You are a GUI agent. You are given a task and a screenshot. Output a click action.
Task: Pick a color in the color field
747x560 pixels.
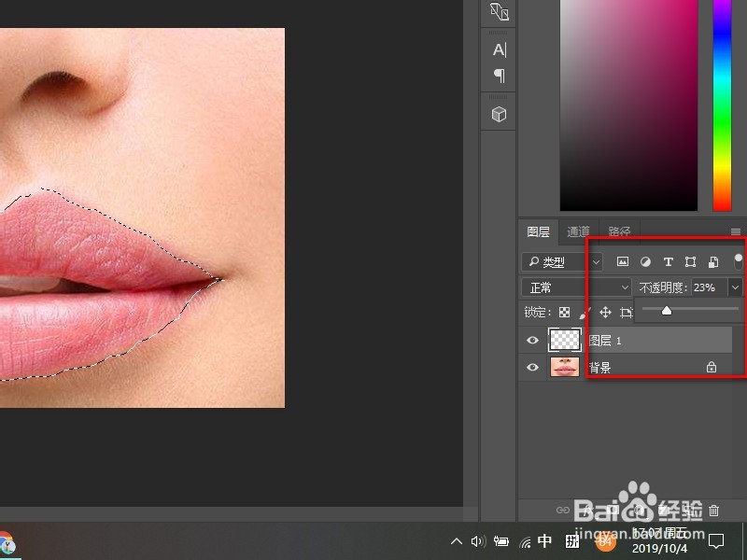click(x=628, y=105)
